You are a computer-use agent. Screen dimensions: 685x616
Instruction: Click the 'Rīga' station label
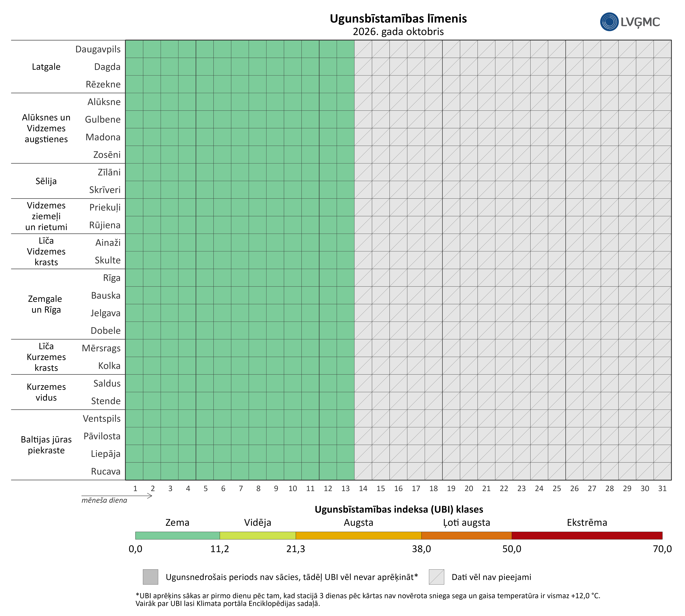pos(112,278)
